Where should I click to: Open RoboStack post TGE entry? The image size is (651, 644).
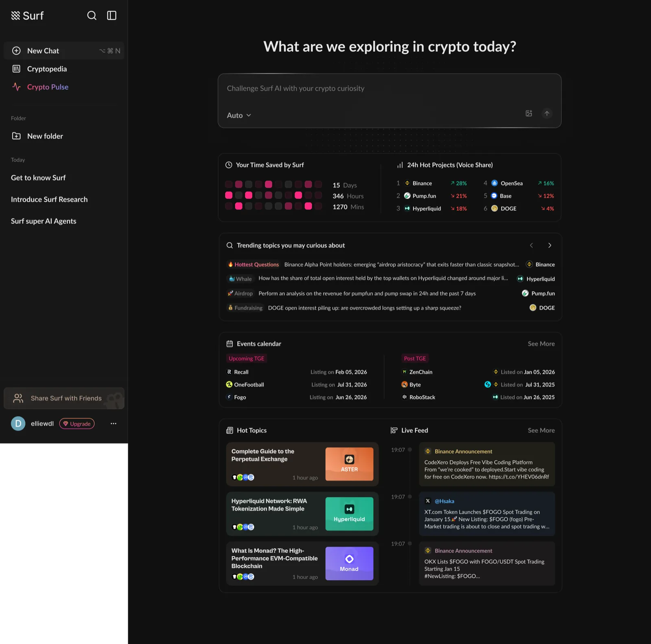tap(478, 397)
